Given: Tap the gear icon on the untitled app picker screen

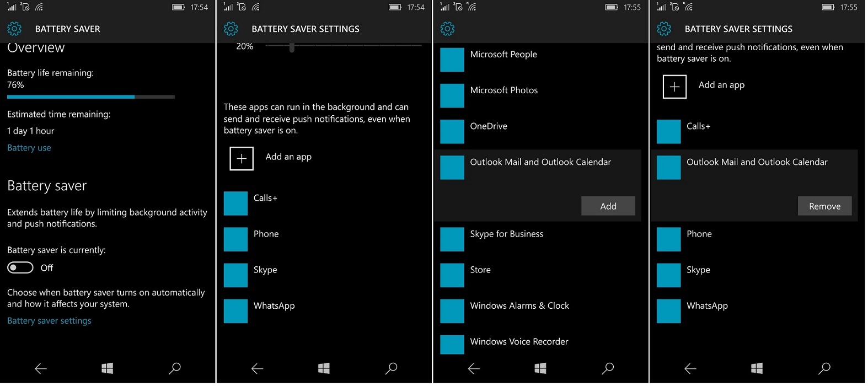Looking at the screenshot, I should (x=448, y=29).
